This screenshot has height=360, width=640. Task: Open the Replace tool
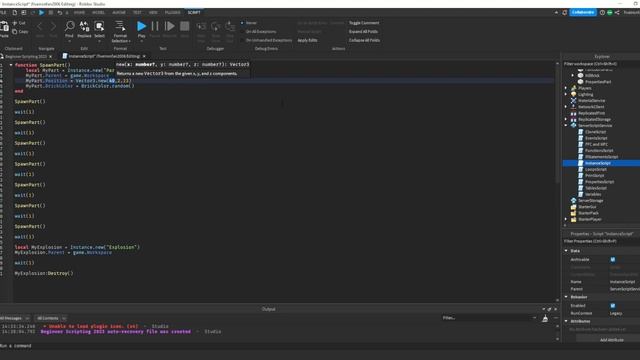(84, 27)
